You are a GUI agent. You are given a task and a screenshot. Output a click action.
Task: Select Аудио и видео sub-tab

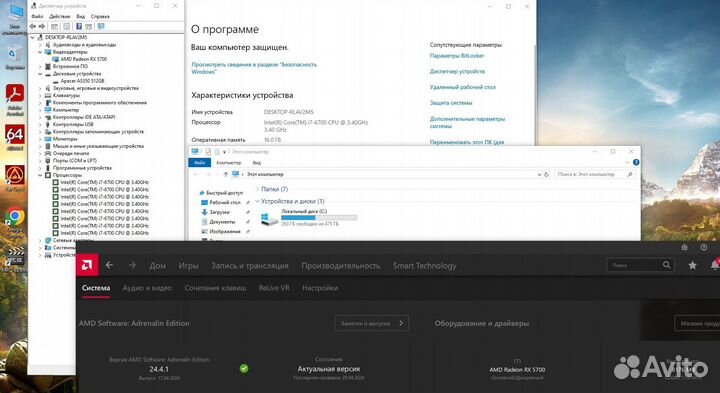click(147, 288)
